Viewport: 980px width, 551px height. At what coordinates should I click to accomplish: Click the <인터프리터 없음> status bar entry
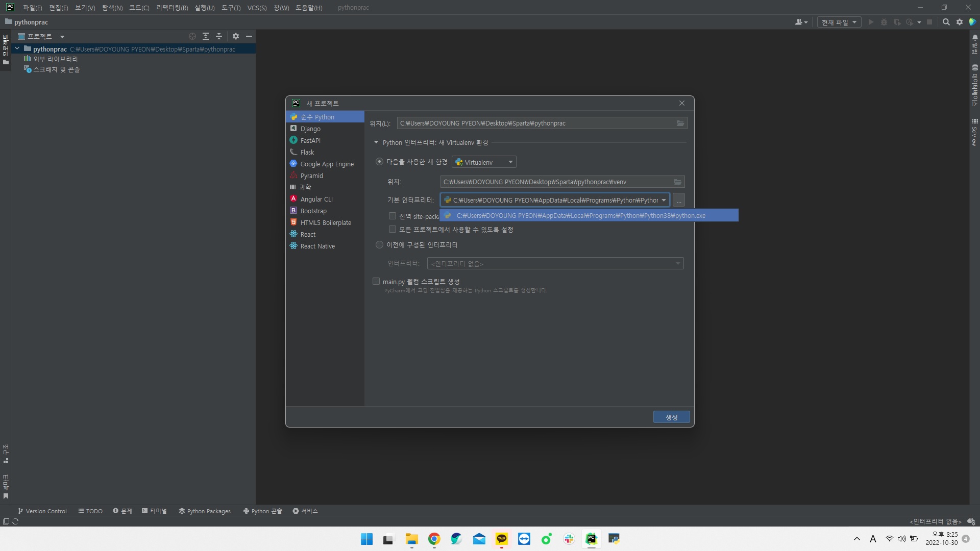pyautogui.click(x=935, y=521)
